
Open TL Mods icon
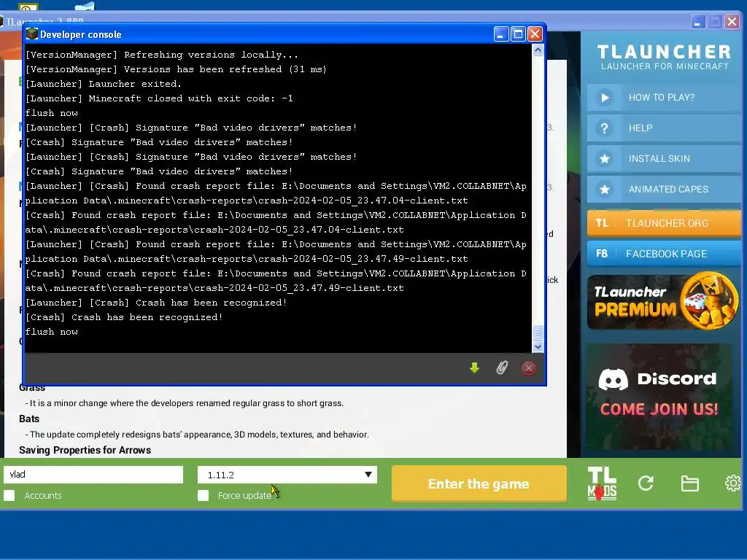(x=602, y=483)
